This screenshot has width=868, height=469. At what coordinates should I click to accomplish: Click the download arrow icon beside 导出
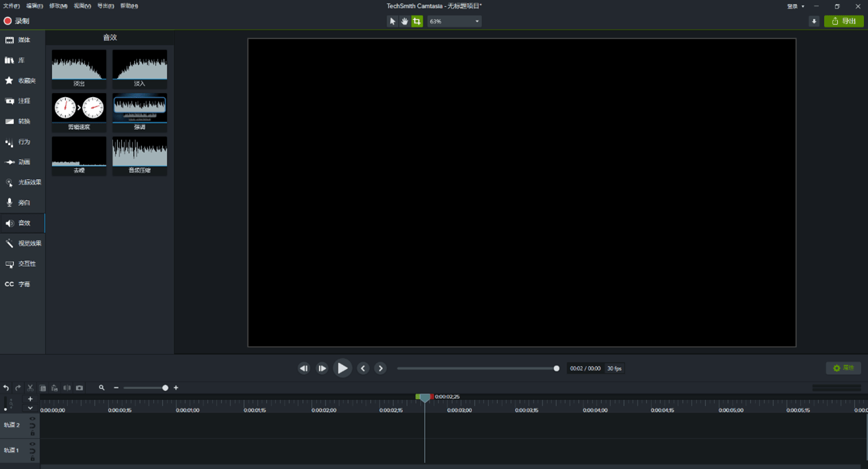[x=814, y=21]
